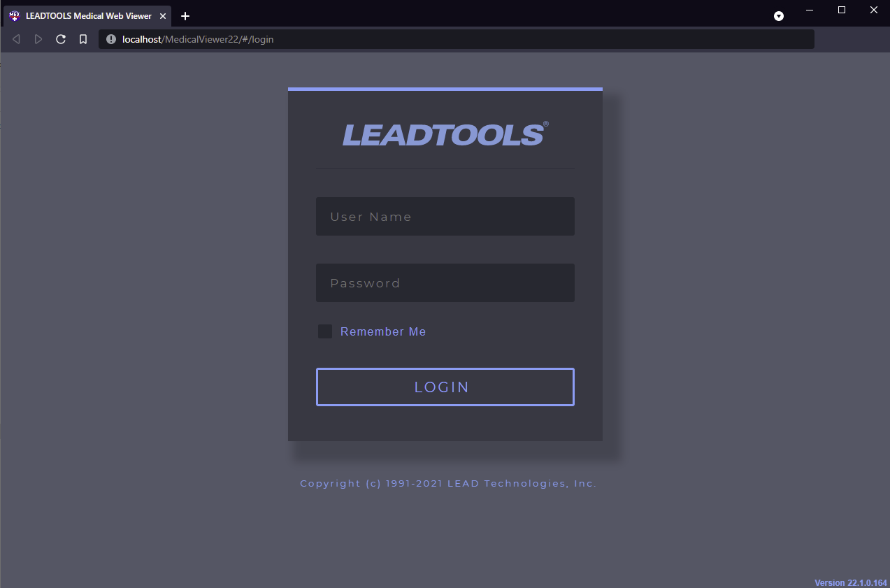Go forward using browser forward arrow
Image resolution: width=890 pixels, height=588 pixels.
pos(38,39)
